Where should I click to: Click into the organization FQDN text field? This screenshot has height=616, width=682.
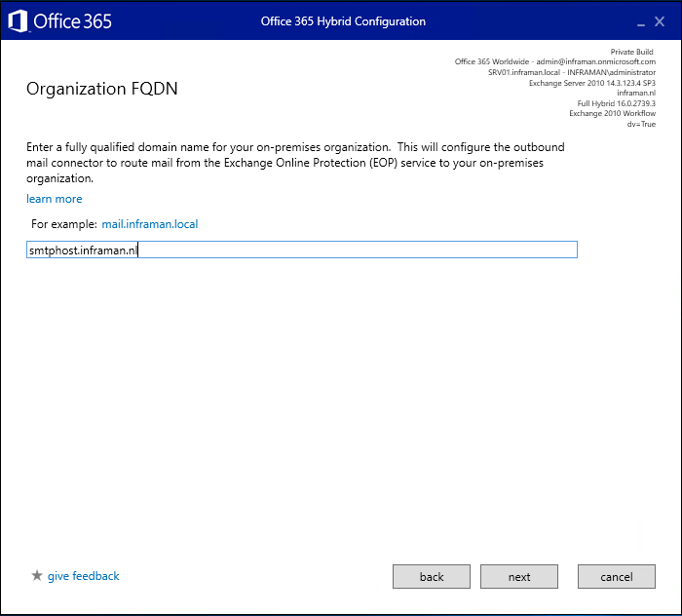pos(302,250)
